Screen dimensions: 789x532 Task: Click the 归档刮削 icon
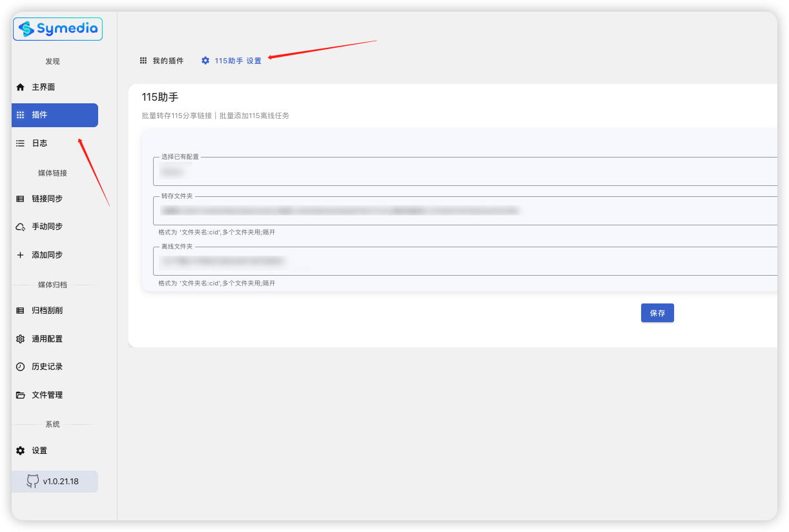[x=20, y=311]
